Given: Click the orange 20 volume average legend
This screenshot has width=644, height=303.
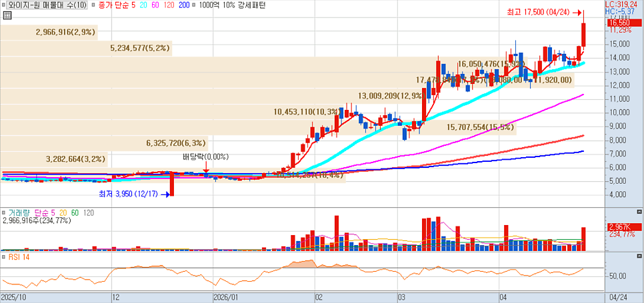Looking at the screenshot, I should [64, 213].
